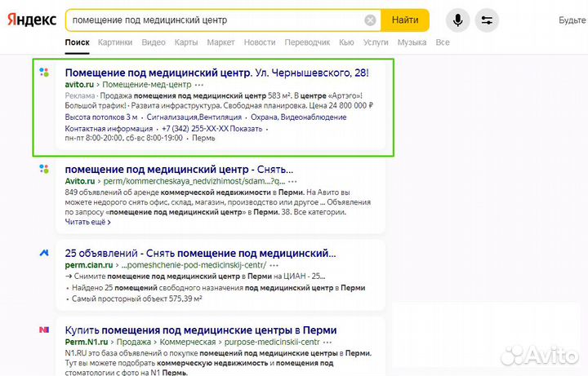Expand the snippet with Читать ещё

(87, 222)
